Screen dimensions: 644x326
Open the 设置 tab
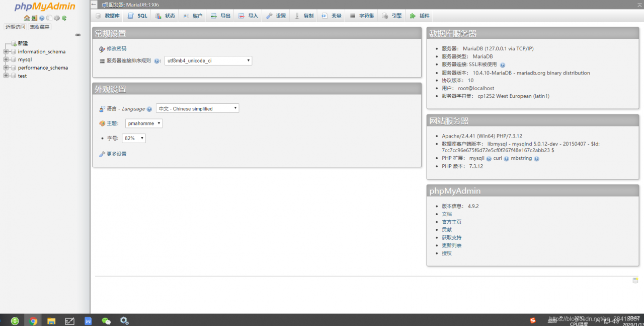tap(276, 16)
